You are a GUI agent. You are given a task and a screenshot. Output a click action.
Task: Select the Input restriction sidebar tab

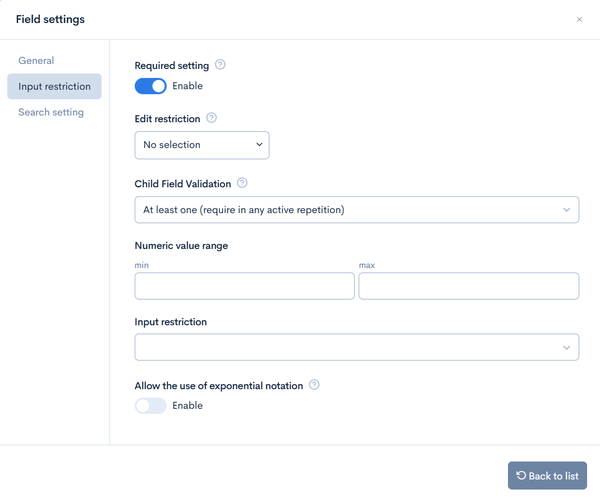point(54,86)
